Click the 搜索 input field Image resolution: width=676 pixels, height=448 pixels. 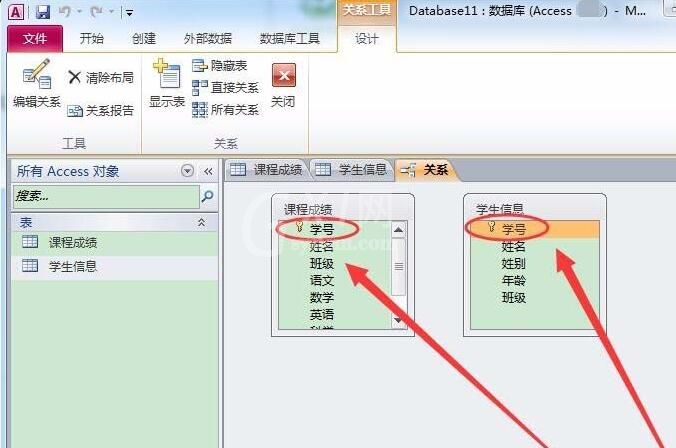click(106, 197)
